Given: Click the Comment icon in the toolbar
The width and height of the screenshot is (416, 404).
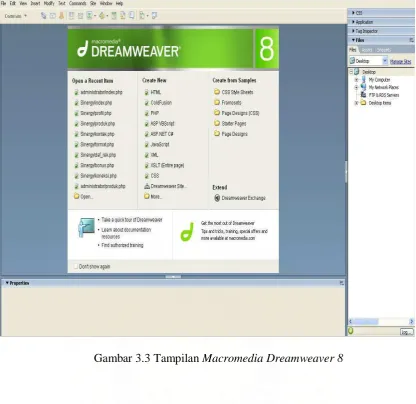Looking at the screenshot, I should pyautogui.click(x=132, y=15).
